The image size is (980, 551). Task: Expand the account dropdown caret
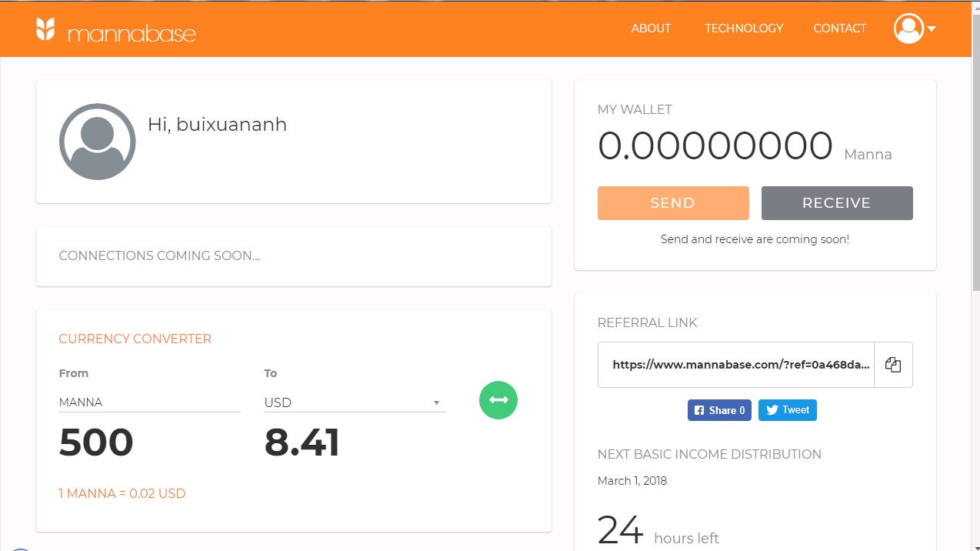[x=932, y=29]
